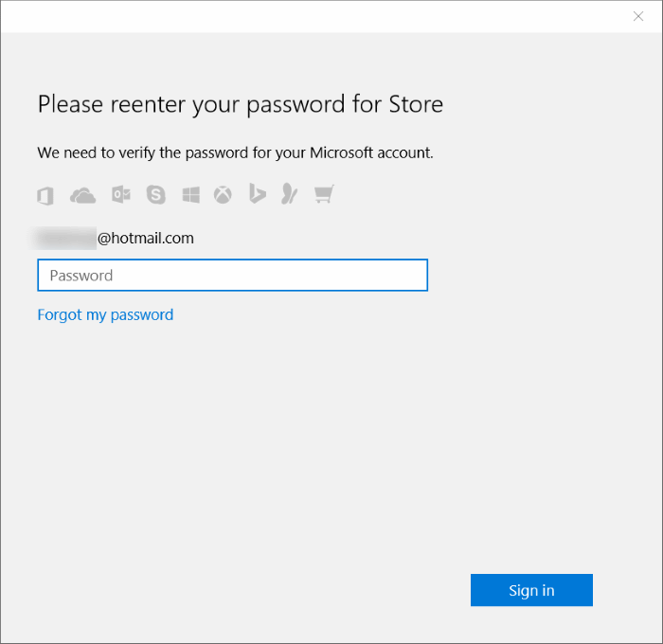663x644 pixels.
Task: Click the OneDrive cloud icon
Action: pos(83,196)
